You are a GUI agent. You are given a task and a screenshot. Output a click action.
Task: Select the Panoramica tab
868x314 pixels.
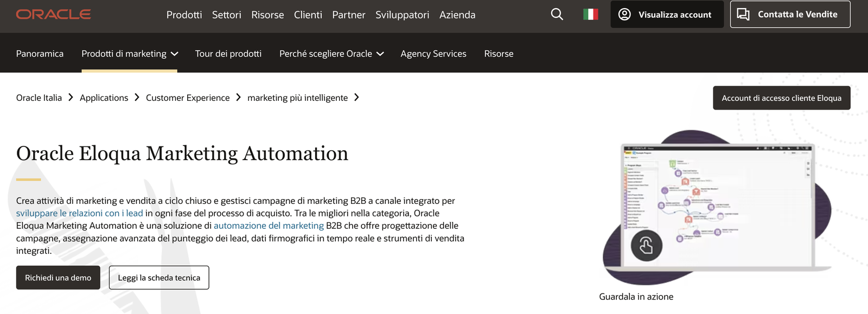[40, 54]
